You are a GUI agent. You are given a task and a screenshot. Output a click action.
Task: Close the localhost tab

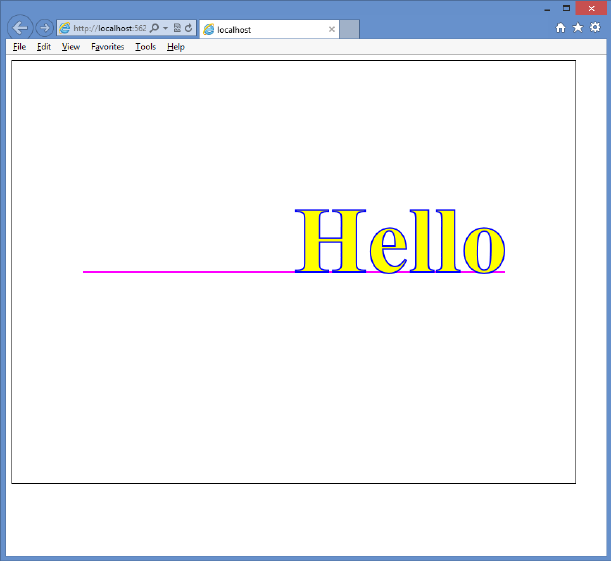[x=332, y=29]
